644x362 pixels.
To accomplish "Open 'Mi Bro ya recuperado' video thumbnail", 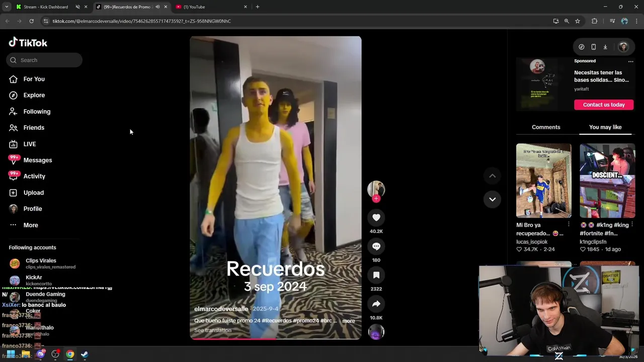I will pyautogui.click(x=543, y=180).
